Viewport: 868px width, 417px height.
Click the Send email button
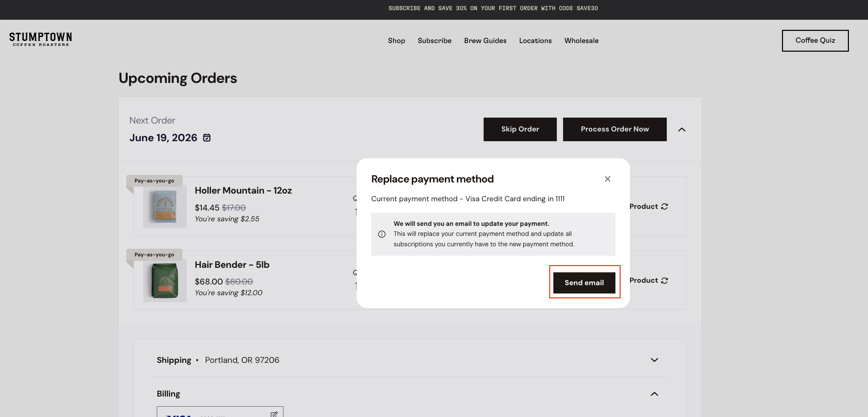584,283
